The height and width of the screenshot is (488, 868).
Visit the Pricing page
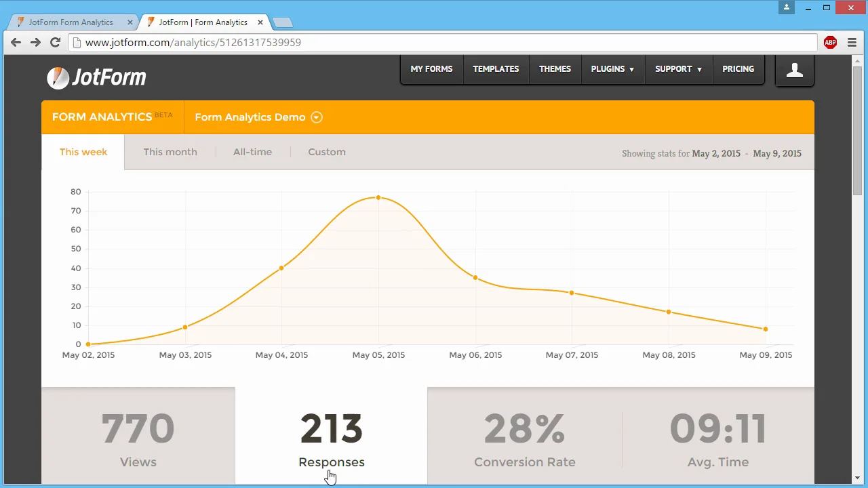click(738, 69)
